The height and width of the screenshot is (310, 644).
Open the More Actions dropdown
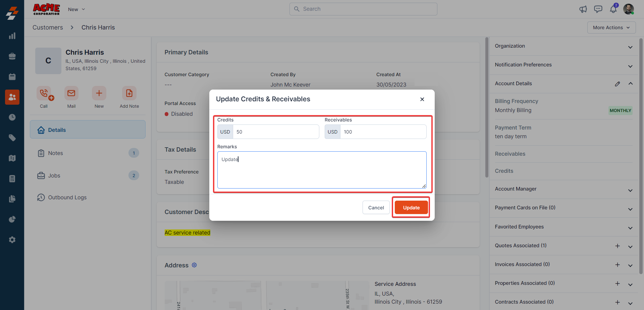click(x=611, y=28)
